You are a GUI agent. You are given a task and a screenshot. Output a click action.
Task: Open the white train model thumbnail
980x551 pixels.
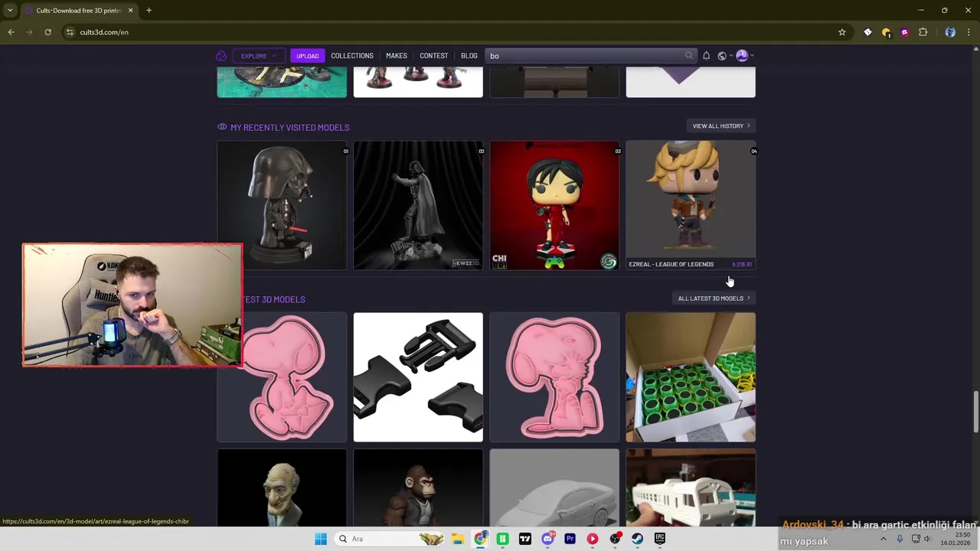[691, 488]
